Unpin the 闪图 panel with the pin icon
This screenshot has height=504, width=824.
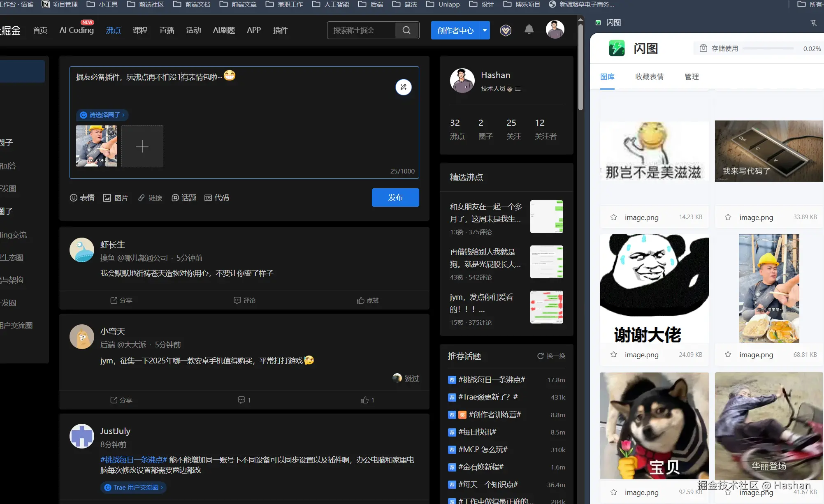pyautogui.click(x=814, y=23)
